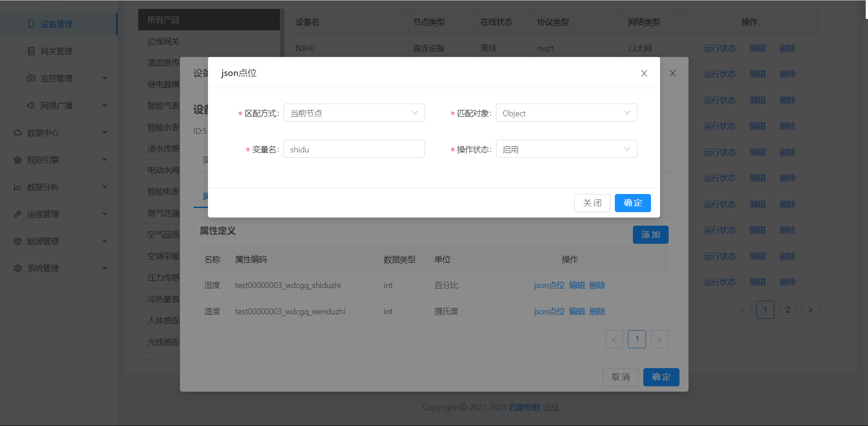868x426 pixels.
Task: Click the 确定 button in the dialog
Action: [x=632, y=203]
